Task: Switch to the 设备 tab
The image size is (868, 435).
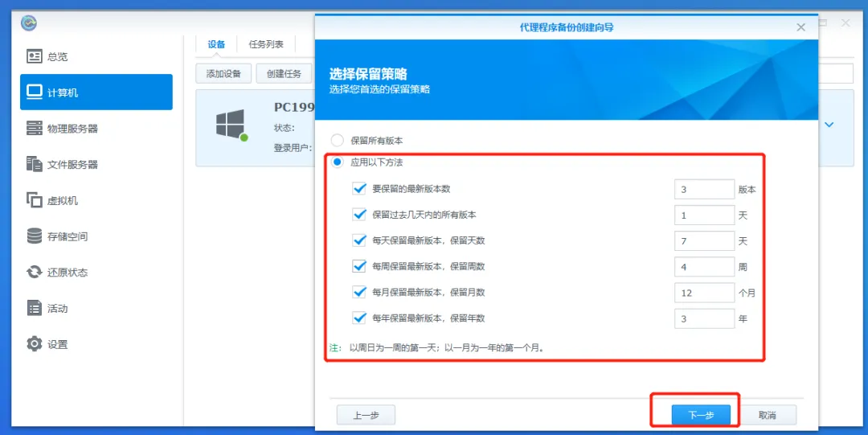Action: click(216, 44)
